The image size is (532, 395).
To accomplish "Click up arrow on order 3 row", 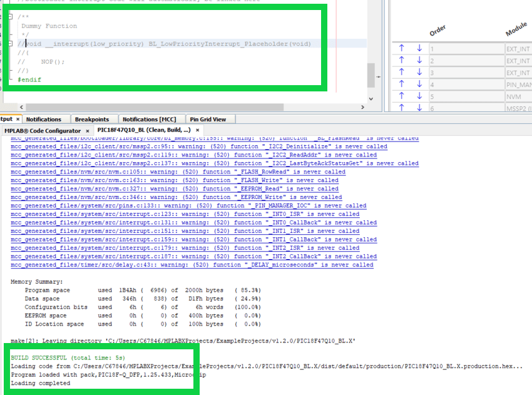I will click(402, 73).
